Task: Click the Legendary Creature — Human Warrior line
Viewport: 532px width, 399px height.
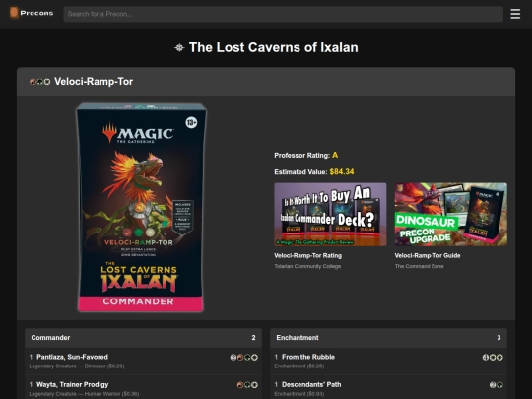Action: click(84, 394)
